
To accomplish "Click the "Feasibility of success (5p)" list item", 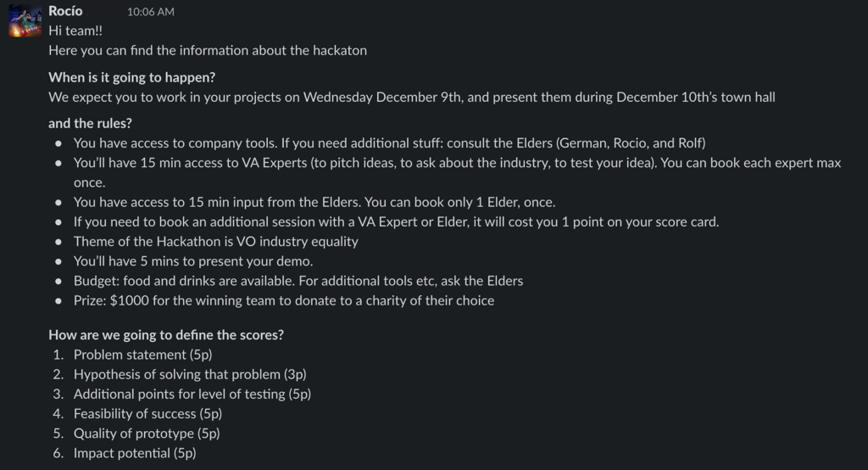I will click(147, 414).
